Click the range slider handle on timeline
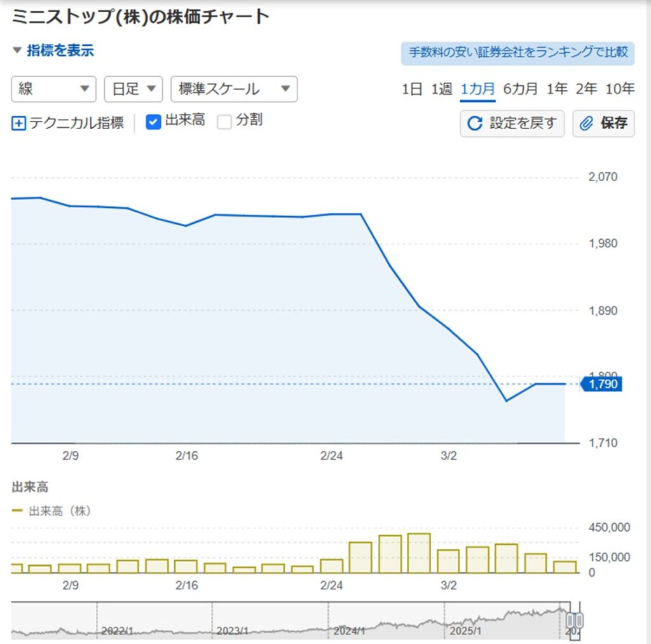This screenshot has width=651, height=644. coord(574,620)
